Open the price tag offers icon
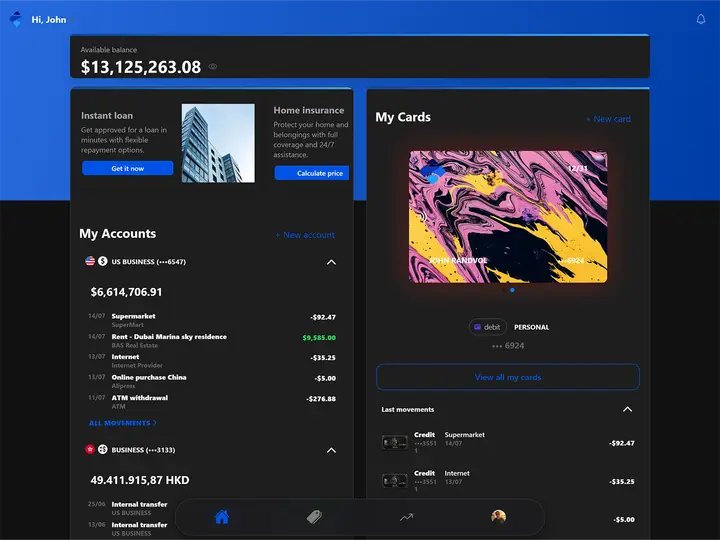Image resolution: width=720 pixels, height=540 pixels. pyautogui.click(x=314, y=517)
